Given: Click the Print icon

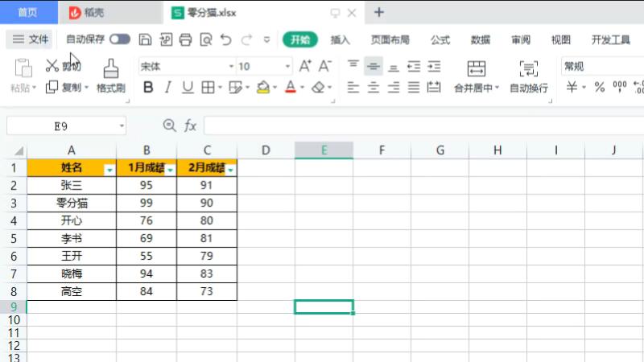Looking at the screenshot, I should coord(185,39).
